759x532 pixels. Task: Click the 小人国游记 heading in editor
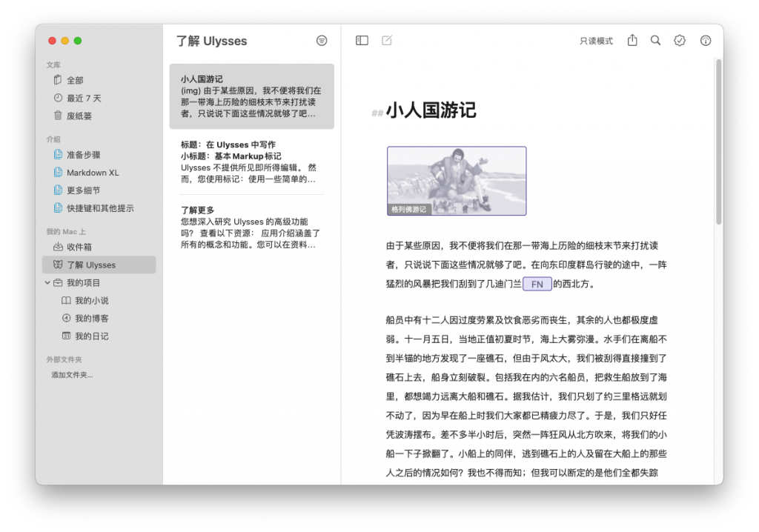pos(431,110)
